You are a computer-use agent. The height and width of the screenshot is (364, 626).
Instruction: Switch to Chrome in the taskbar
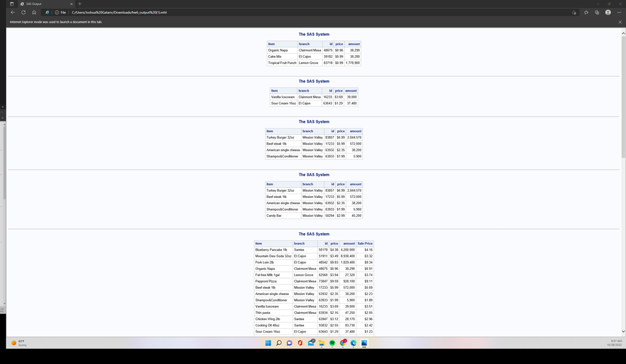(x=343, y=343)
